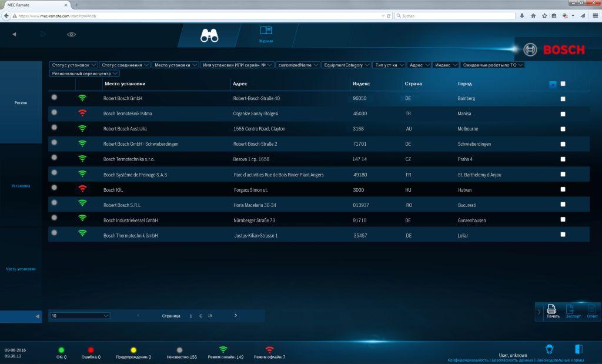The width and height of the screenshot is (602, 364).
Task: Open the Индекс filter dropdown
Action: click(x=446, y=65)
